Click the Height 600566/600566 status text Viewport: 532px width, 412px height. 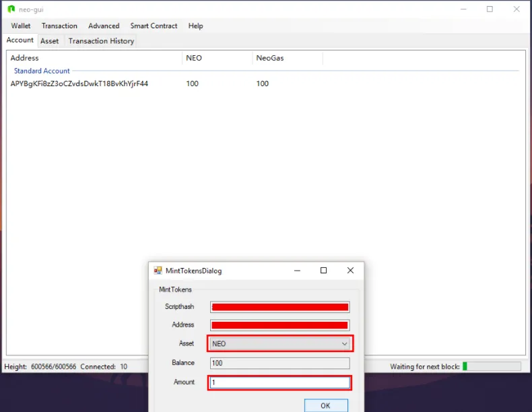point(40,367)
